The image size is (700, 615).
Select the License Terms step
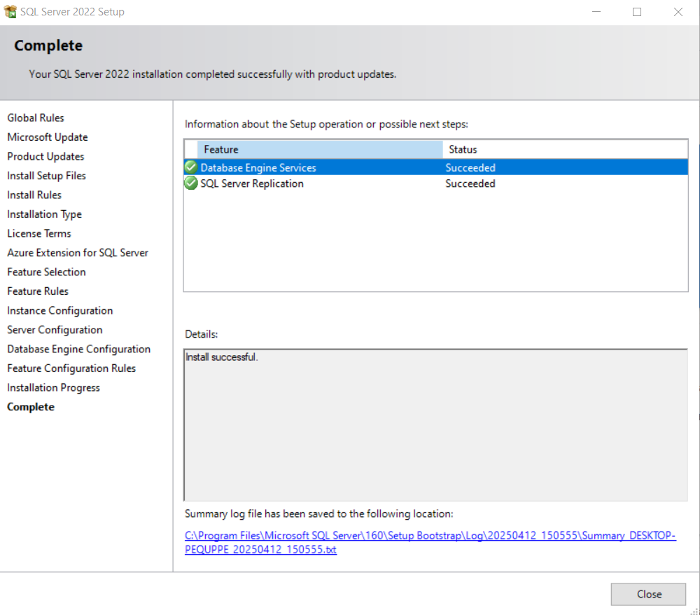38,233
